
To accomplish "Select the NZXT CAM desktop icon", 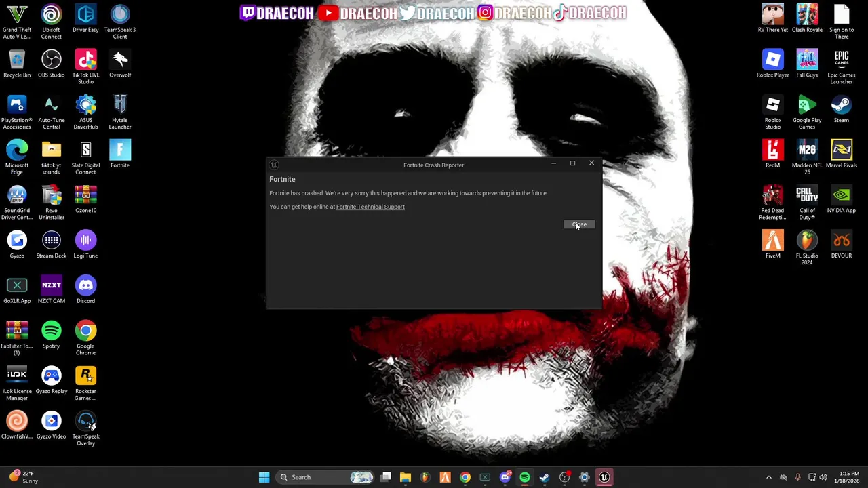I will (52, 290).
